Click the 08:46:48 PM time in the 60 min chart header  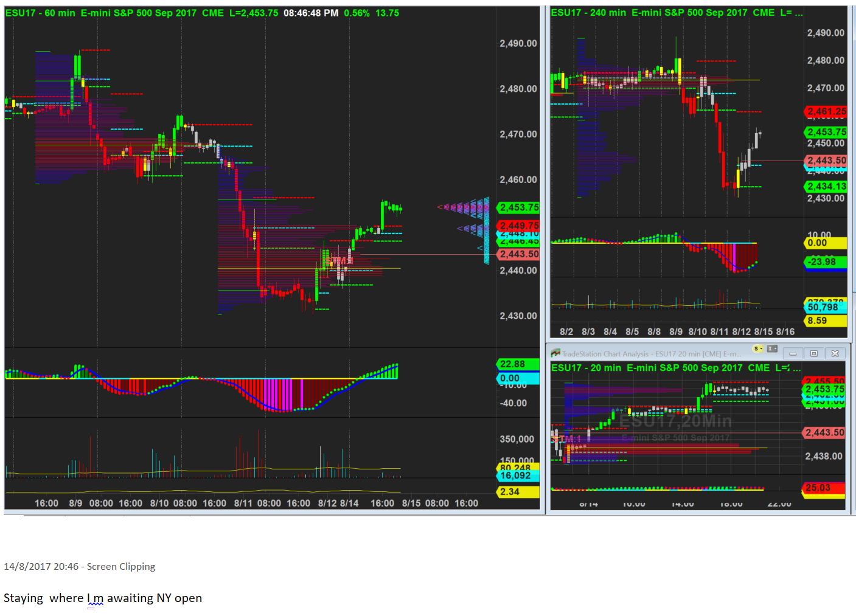[311, 13]
